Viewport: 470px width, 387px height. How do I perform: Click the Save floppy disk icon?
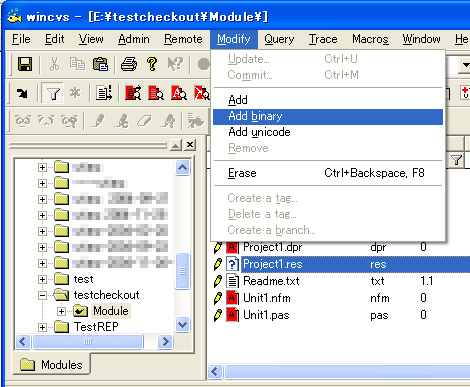[x=25, y=64]
